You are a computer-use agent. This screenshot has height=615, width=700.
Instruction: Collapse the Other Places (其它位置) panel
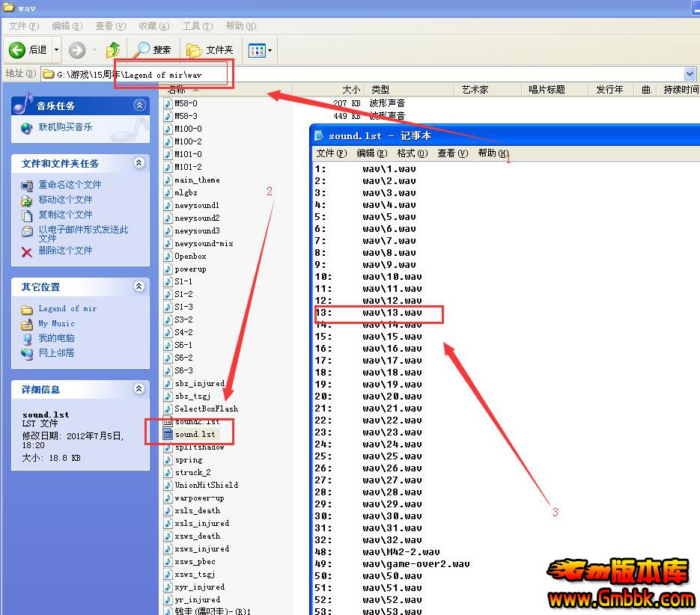pyautogui.click(x=139, y=287)
